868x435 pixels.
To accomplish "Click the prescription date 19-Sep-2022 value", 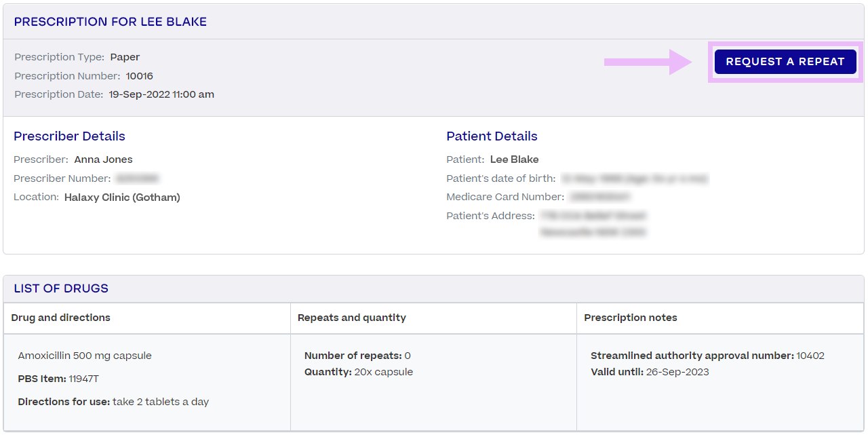I will click(161, 94).
